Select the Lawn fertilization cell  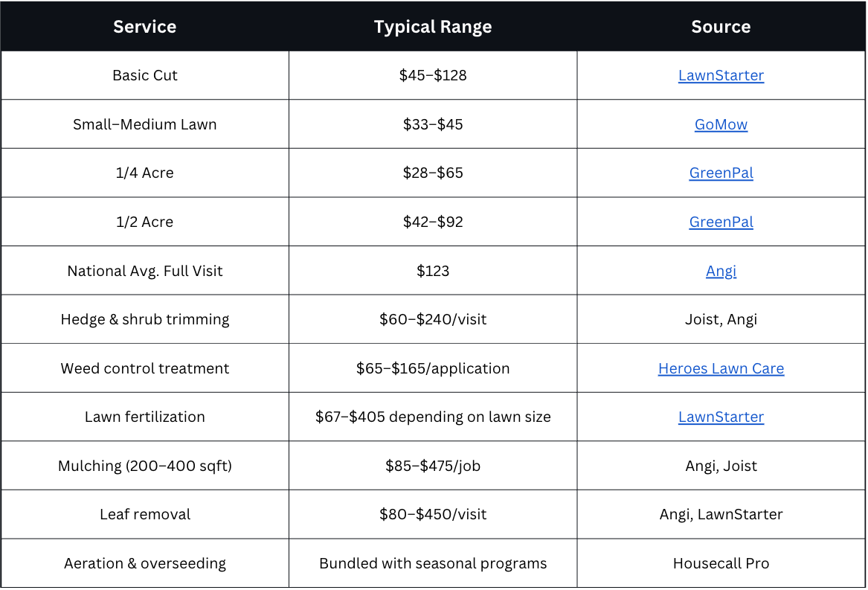coord(145,417)
